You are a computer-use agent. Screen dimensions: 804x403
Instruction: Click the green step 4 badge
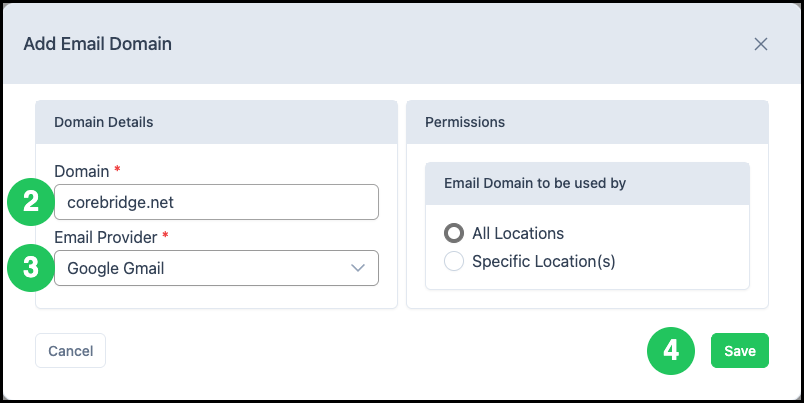[671, 351]
